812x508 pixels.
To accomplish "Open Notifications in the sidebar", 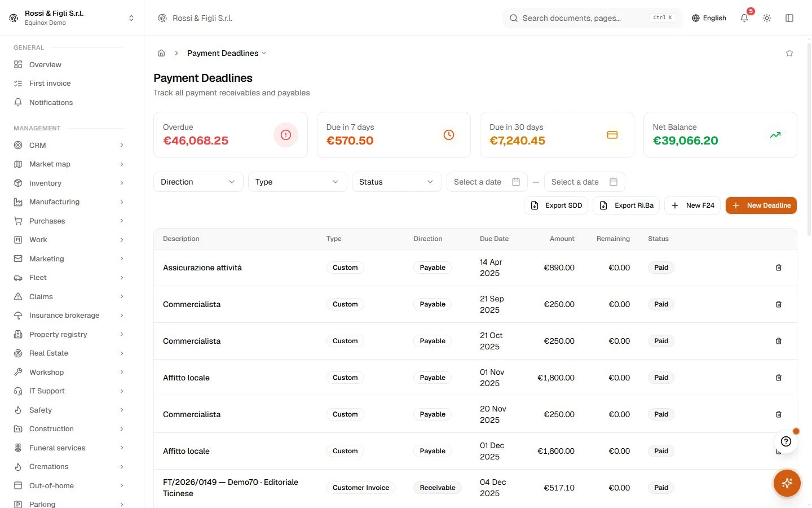I will pyautogui.click(x=69, y=102).
